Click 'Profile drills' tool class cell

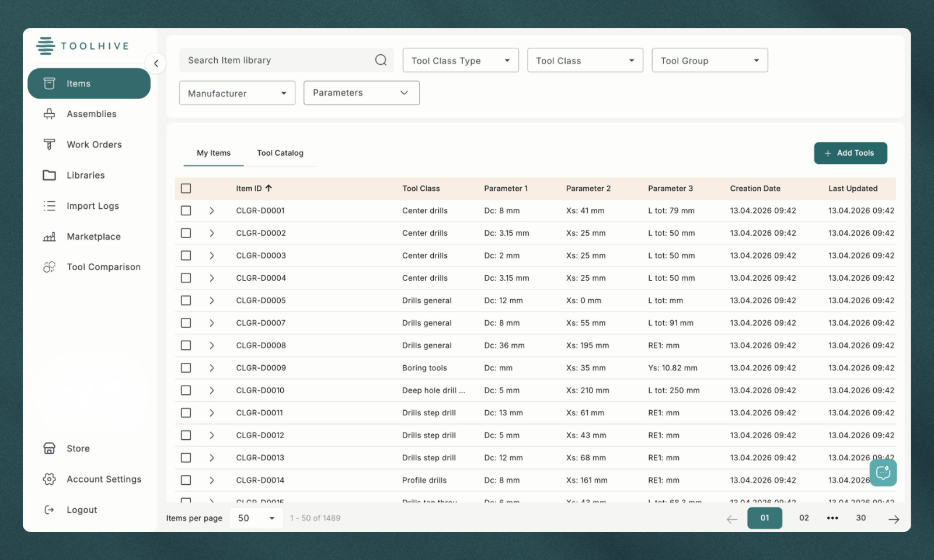pos(424,480)
